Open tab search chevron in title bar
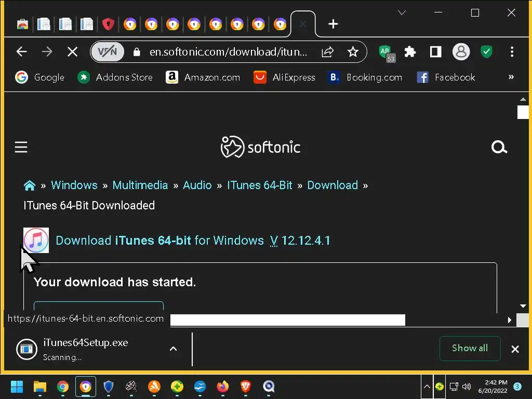This screenshot has height=399, width=532. coord(402,13)
